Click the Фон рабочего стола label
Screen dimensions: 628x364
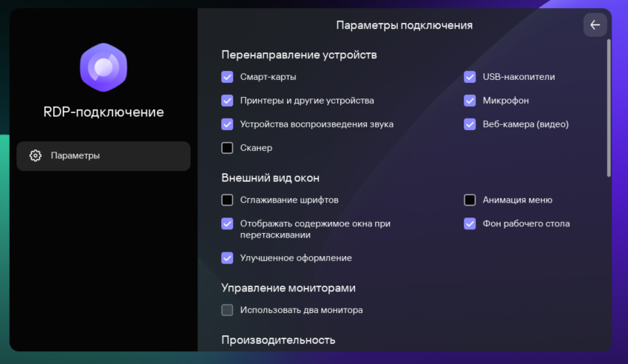pyautogui.click(x=526, y=224)
